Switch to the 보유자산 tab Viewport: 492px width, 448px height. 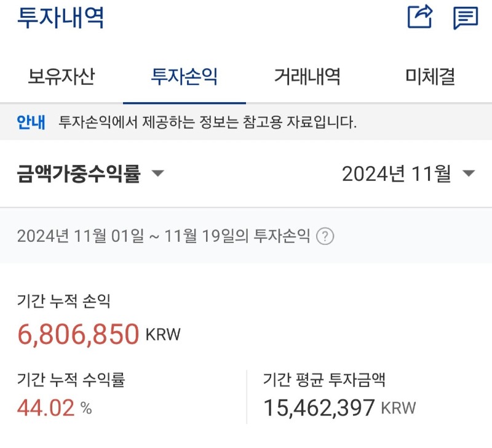[61, 76]
